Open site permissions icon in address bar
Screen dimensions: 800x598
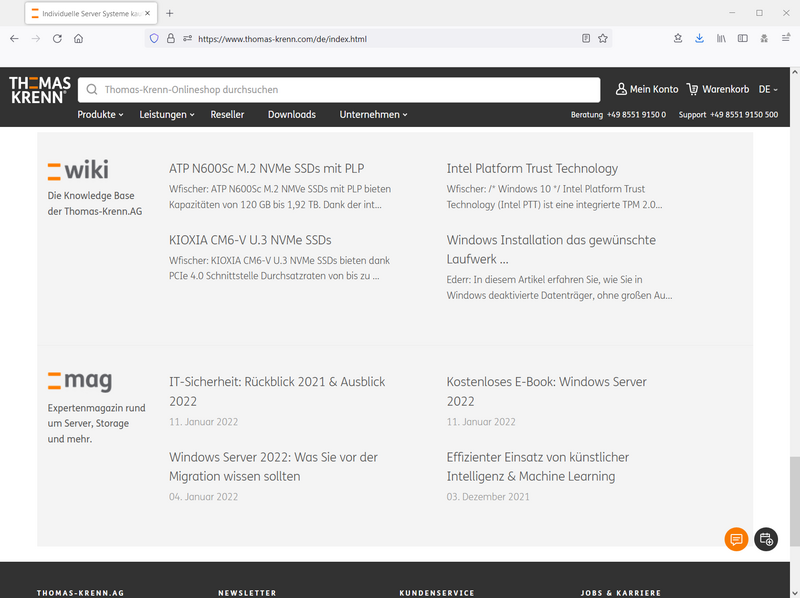coord(187,38)
